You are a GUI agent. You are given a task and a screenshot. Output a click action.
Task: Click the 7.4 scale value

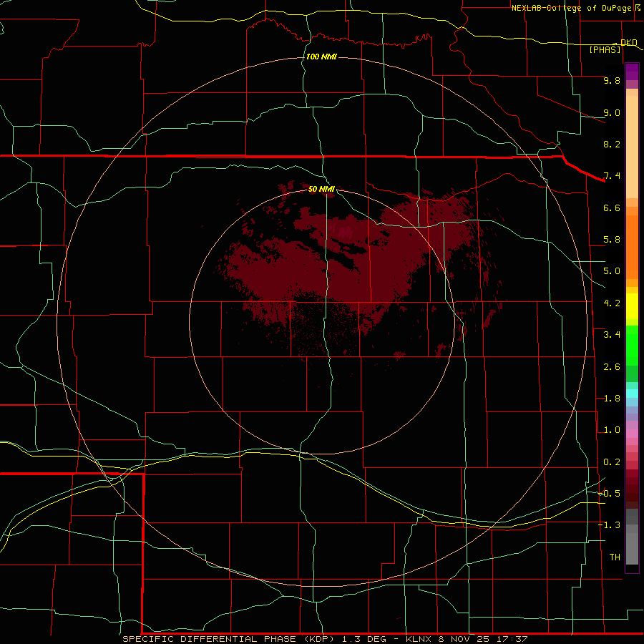coord(612,176)
